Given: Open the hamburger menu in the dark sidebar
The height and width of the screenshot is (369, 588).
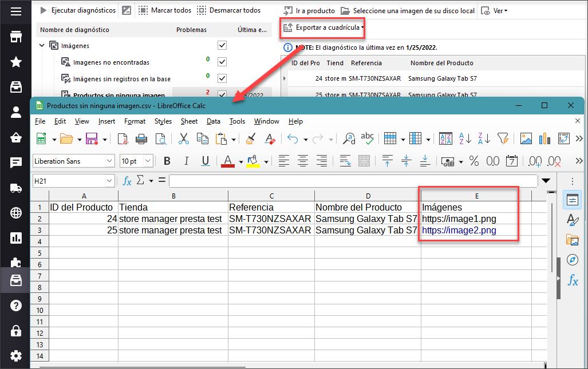Looking at the screenshot, I should point(16,11).
